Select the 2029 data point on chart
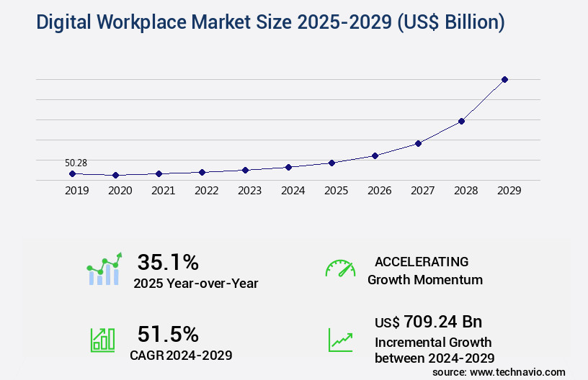Screen dimensions: 588x380 pos(504,79)
